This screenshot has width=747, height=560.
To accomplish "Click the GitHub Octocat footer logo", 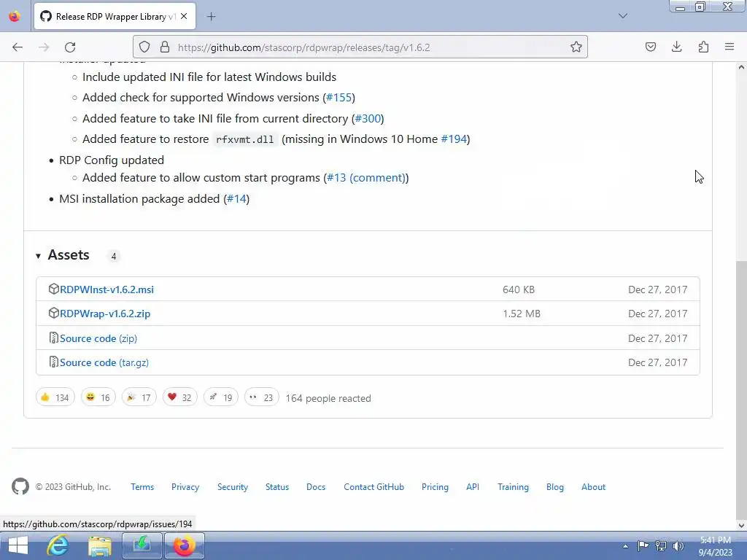I will pyautogui.click(x=20, y=486).
